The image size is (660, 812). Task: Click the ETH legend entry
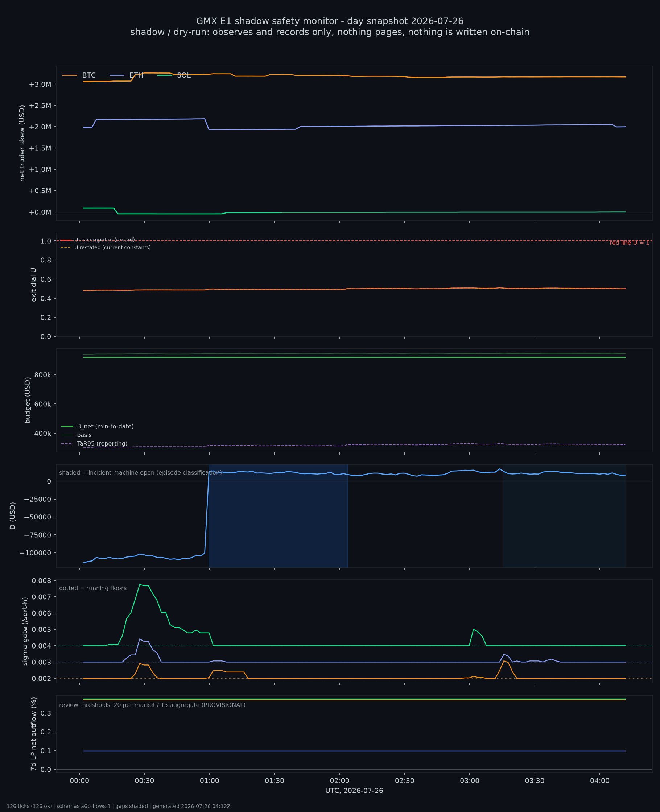(x=126, y=75)
